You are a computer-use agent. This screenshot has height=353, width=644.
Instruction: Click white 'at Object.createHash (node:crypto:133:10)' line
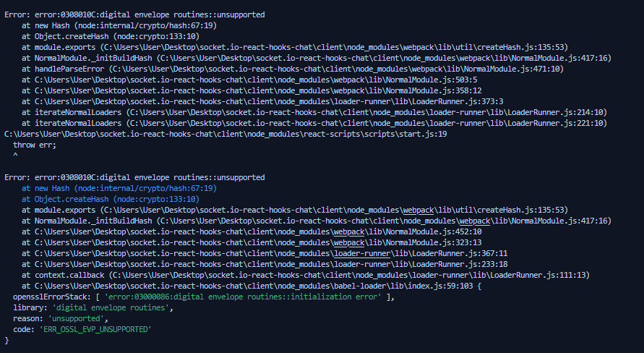111,36
